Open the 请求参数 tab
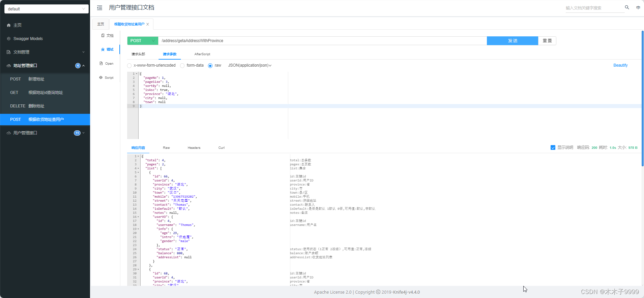Image resolution: width=644 pixels, height=298 pixels. coord(170,54)
